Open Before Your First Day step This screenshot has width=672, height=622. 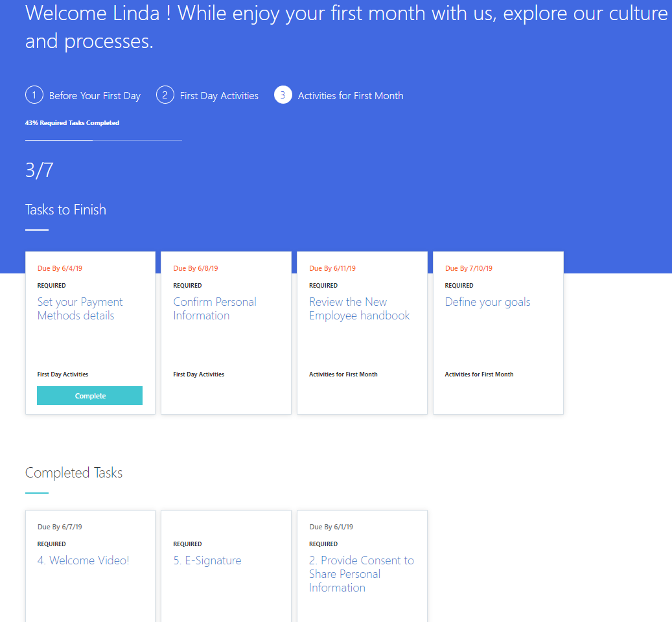pyautogui.click(x=95, y=96)
